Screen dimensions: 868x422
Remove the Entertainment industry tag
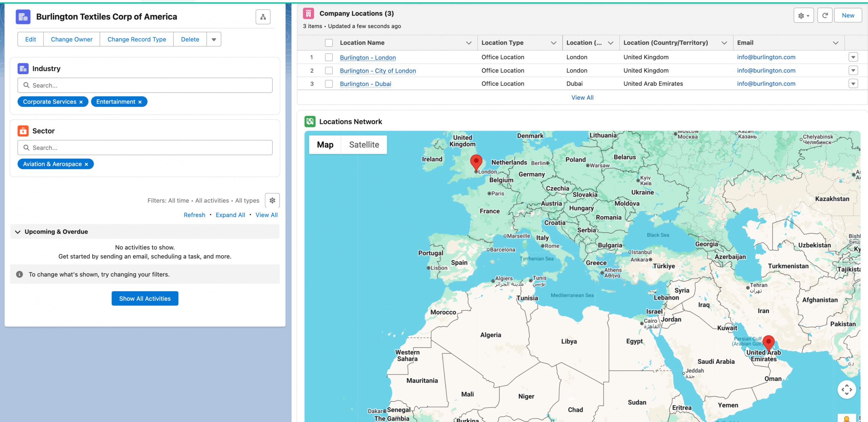pyautogui.click(x=140, y=102)
